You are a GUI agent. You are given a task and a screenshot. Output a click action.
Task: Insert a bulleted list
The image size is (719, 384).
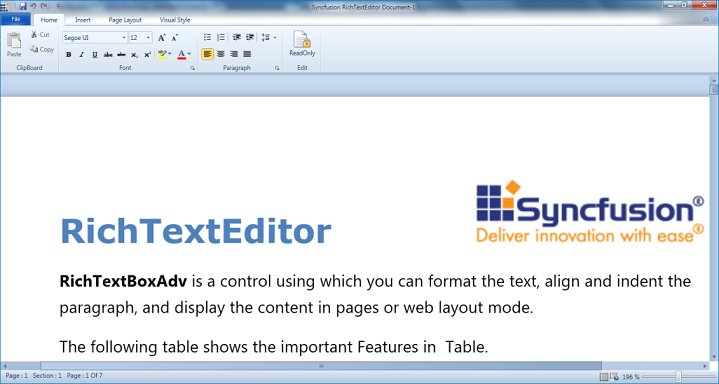tap(207, 38)
